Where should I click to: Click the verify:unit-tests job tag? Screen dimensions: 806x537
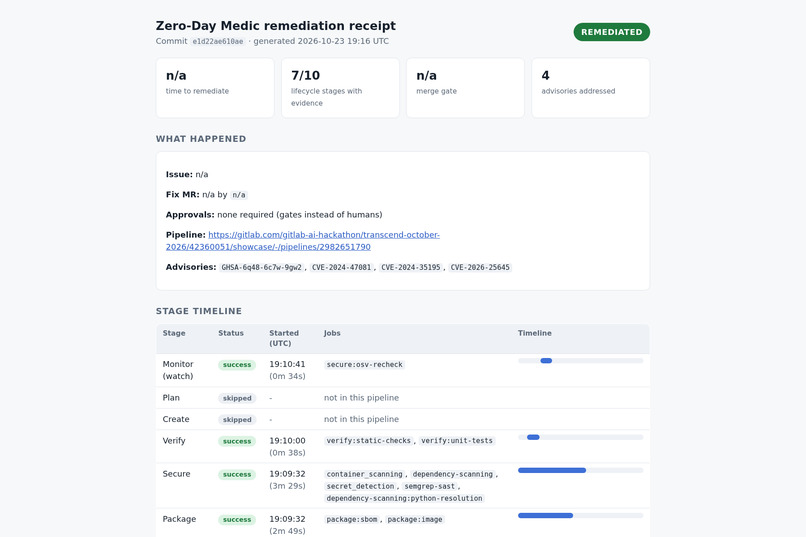[x=457, y=440]
